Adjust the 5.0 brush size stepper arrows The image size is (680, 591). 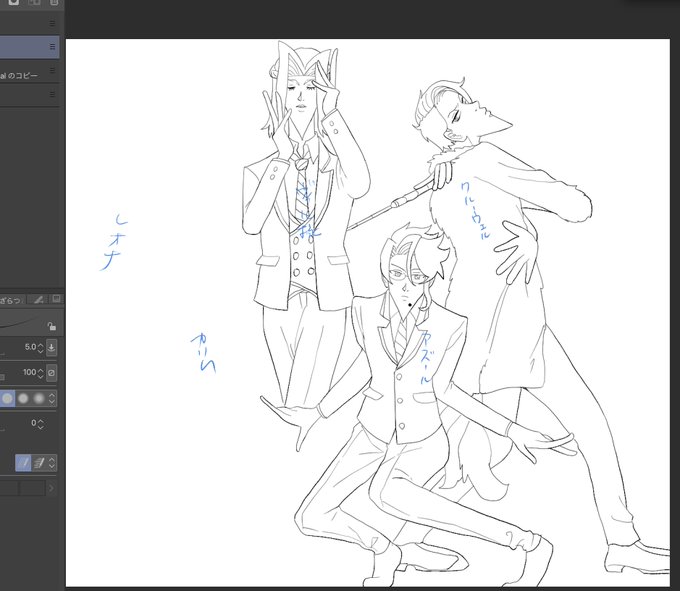pos(40,348)
